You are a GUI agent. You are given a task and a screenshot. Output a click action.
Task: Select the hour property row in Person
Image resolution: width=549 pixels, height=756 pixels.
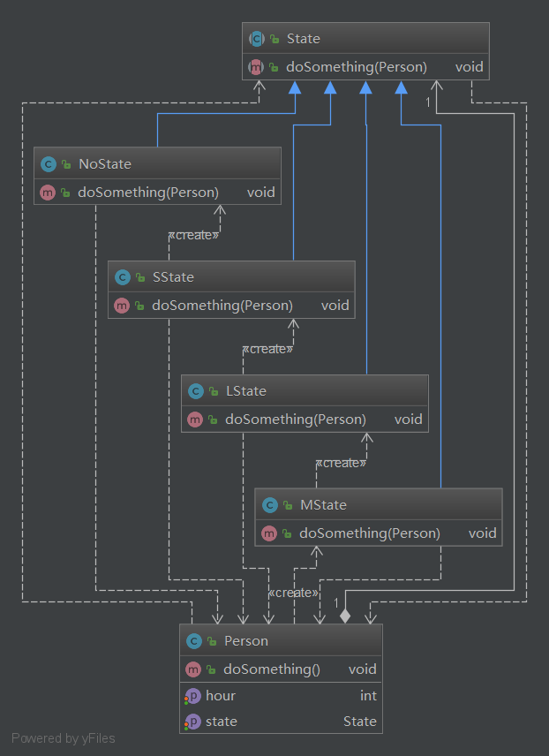[281, 696]
